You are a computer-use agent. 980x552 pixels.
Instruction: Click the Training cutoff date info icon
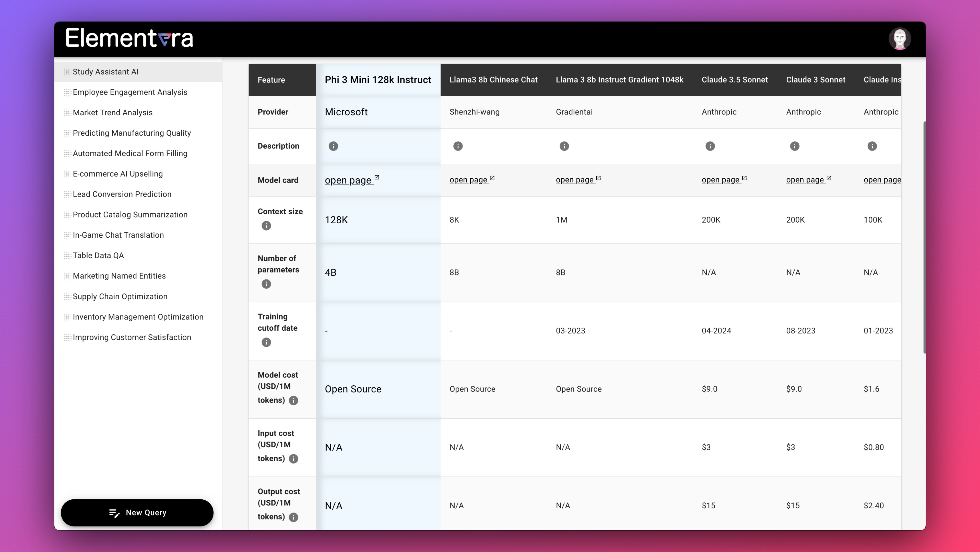point(266,342)
